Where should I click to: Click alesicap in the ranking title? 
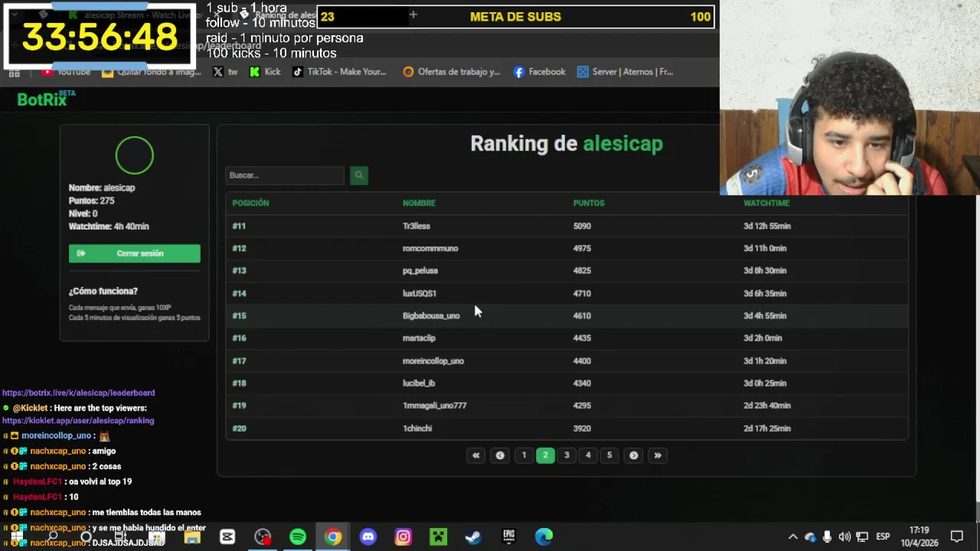point(623,144)
